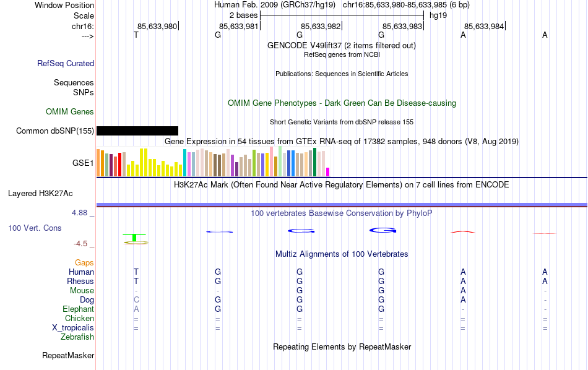Click the 85,633,982 ruler position
The image size is (588, 370).
tap(321, 26)
